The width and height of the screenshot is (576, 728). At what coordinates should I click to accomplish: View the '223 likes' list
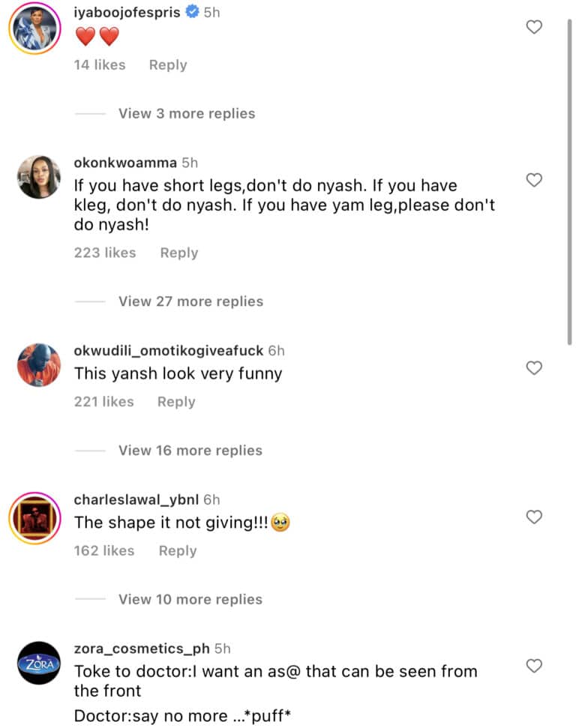point(105,253)
